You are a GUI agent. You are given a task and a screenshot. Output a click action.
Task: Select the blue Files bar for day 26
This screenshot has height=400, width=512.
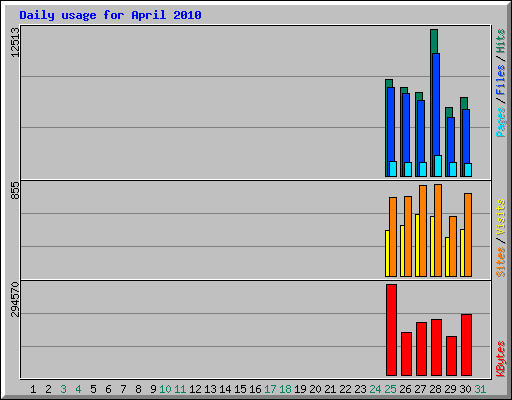coord(406,128)
